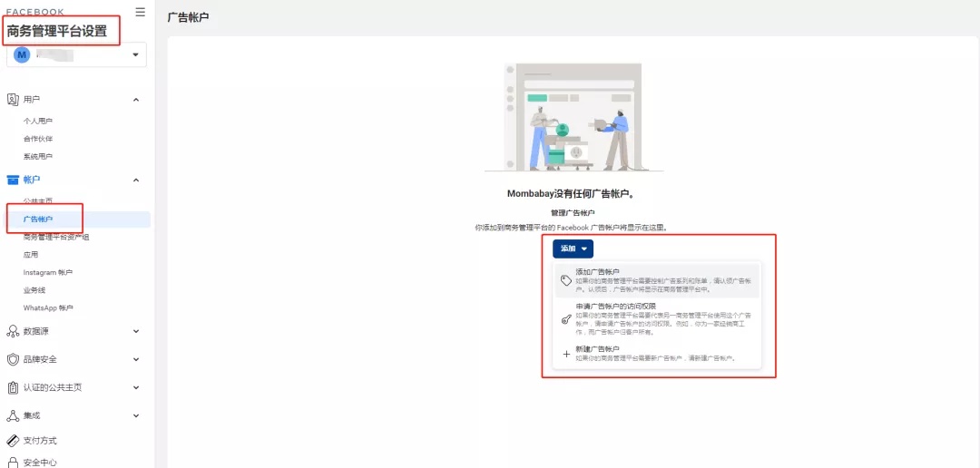
Task: Click the 品牌安全 shield icon
Action: [x=13, y=360]
